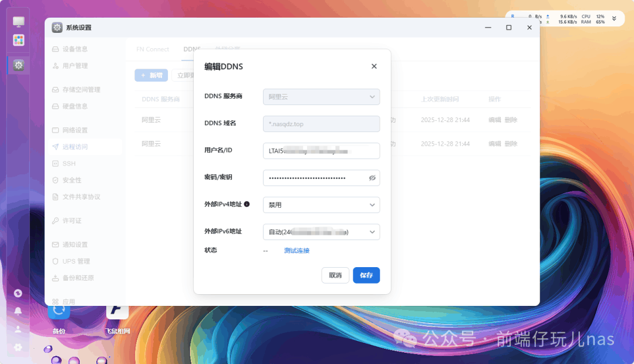
Task: Click the System Settings gear in the dock
Action: [19, 65]
